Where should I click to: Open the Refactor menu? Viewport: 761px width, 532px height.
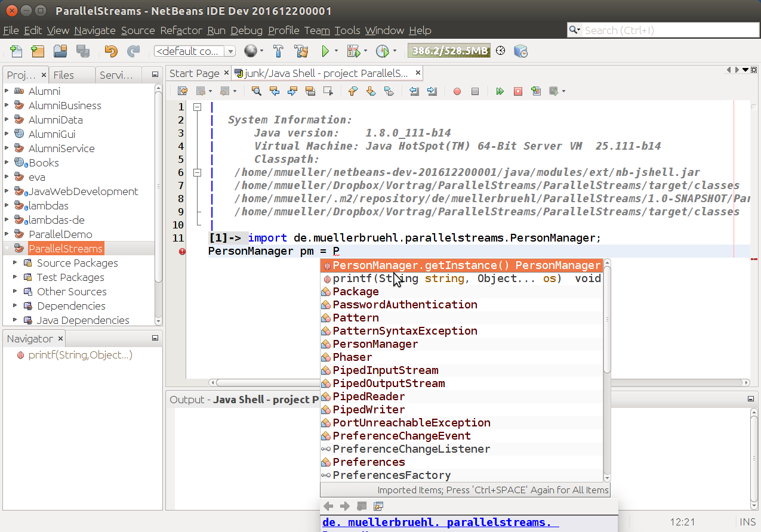coord(181,30)
